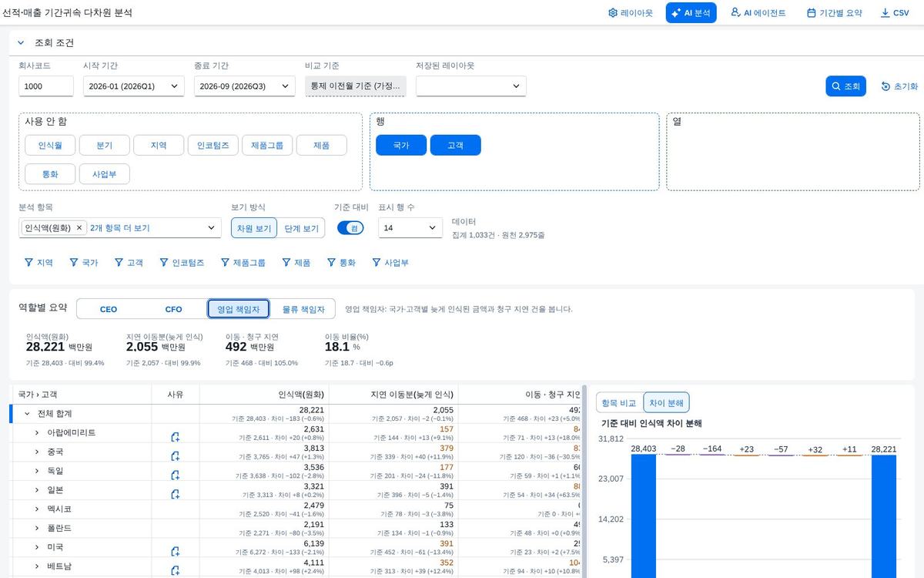Image resolution: width=924 pixels, height=578 pixels.
Task: Launch AI 분석
Action: click(x=691, y=13)
